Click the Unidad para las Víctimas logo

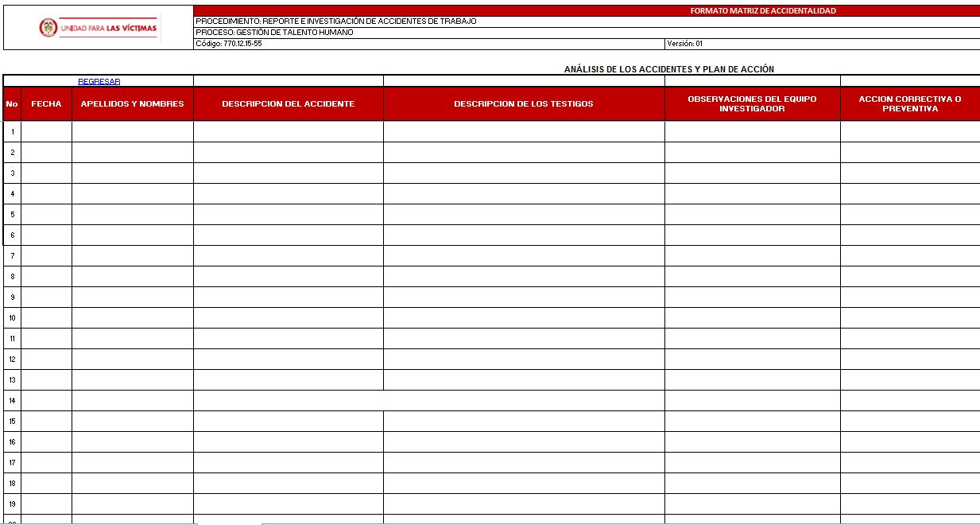pyautogui.click(x=99, y=28)
